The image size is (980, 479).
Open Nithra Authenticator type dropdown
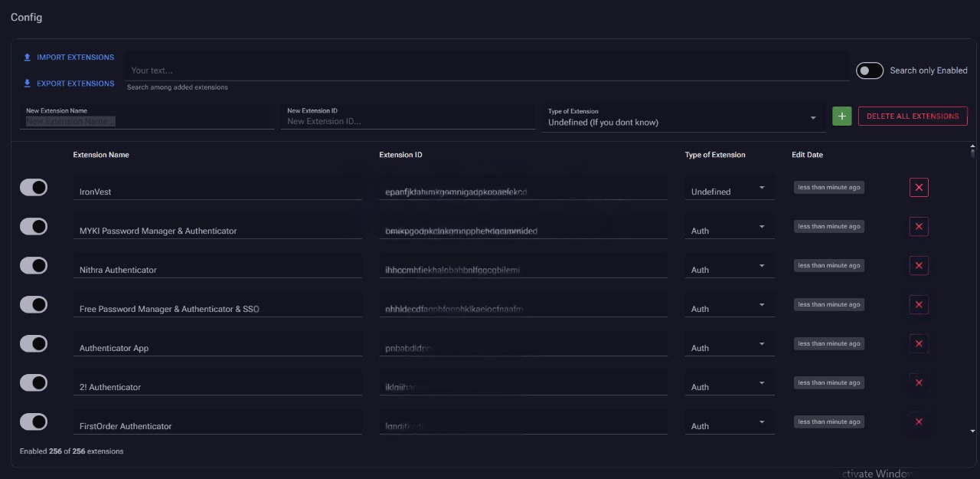pos(730,266)
